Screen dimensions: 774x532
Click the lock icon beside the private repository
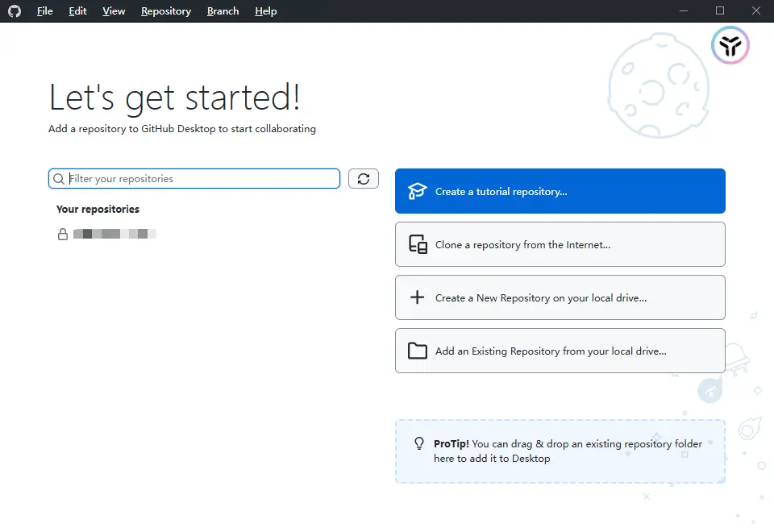62,234
